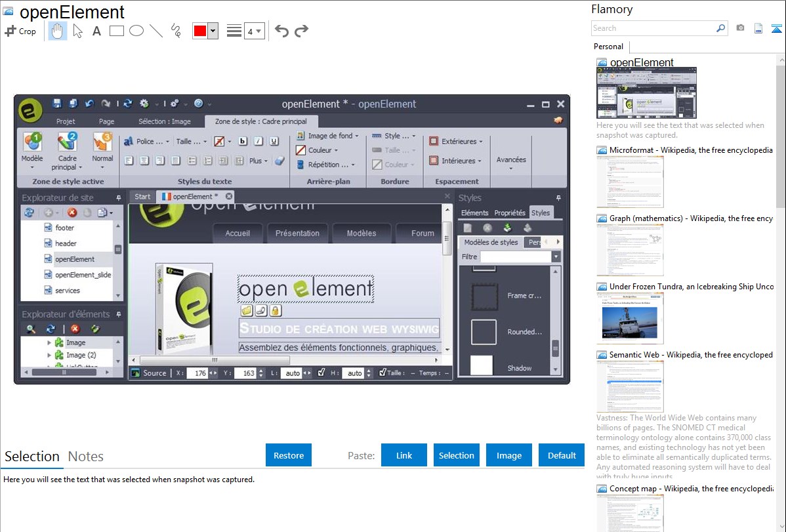
Task: Toggle the pin on Explorateur d'éléments panel
Action: 118,314
